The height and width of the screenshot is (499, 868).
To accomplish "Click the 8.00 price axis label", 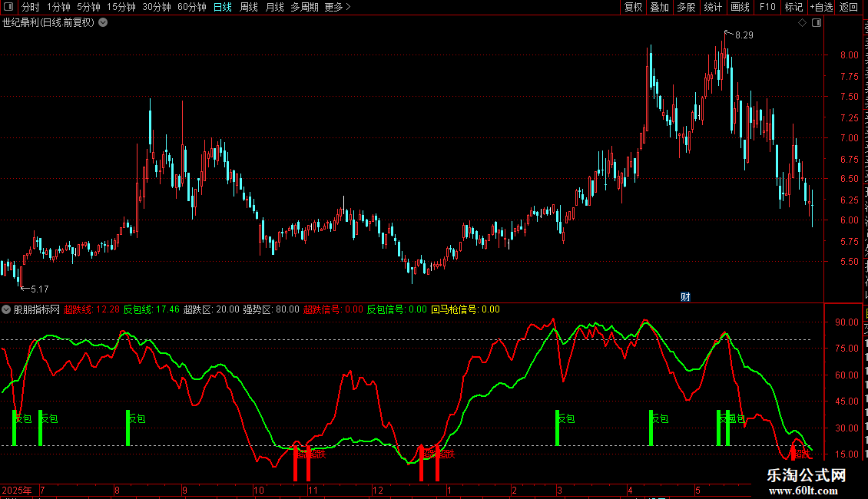I will click(850, 55).
